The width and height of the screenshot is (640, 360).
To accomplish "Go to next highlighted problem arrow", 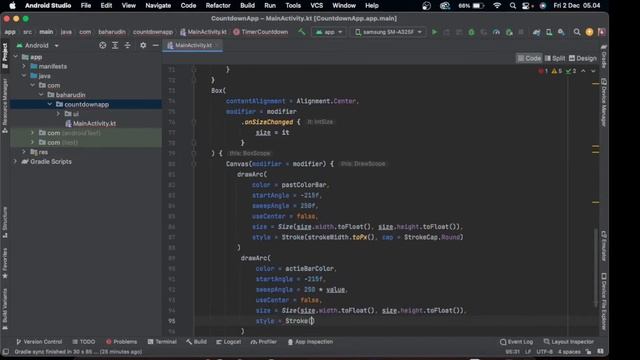I will [593, 71].
